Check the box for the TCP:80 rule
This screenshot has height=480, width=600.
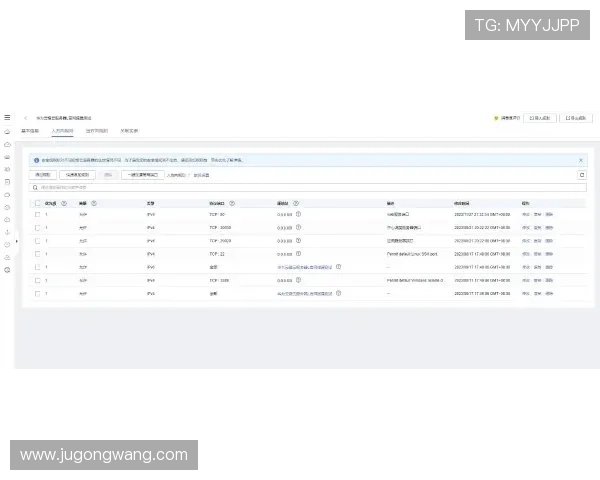point(38,214)
